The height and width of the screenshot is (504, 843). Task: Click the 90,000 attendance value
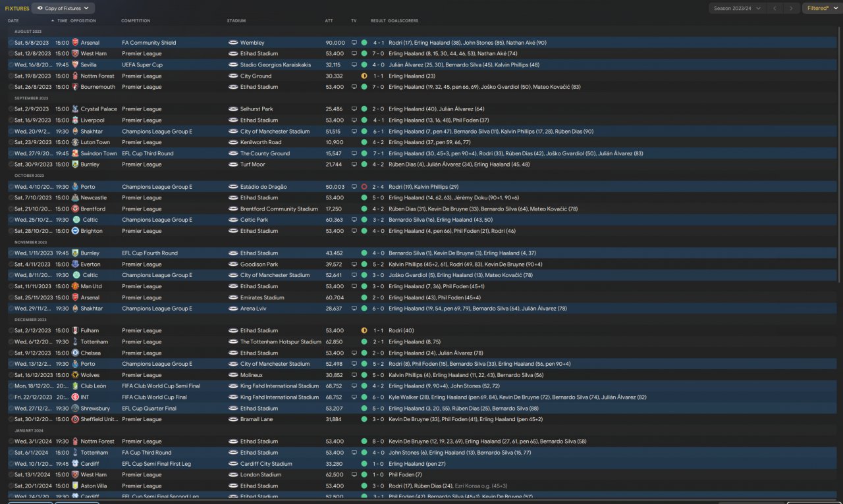click(335, 43)
